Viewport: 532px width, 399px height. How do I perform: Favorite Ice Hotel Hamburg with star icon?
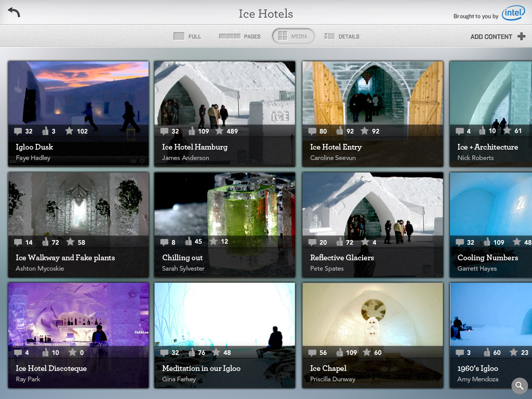point(220,130)
